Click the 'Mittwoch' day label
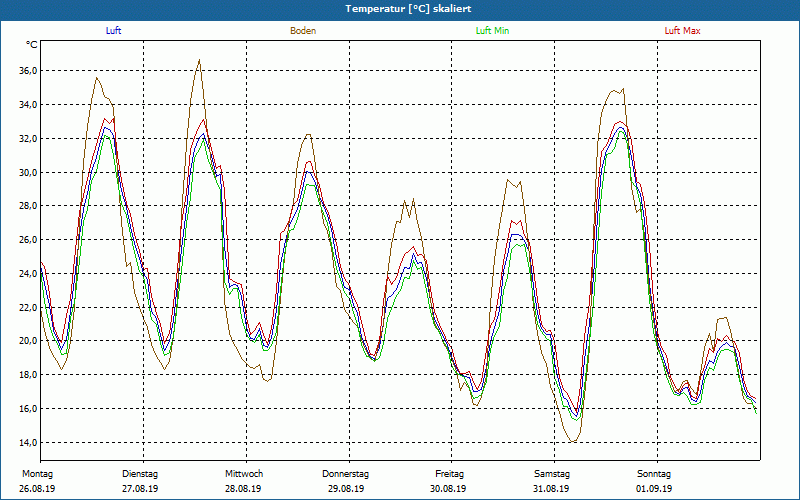 pos(244,474)
